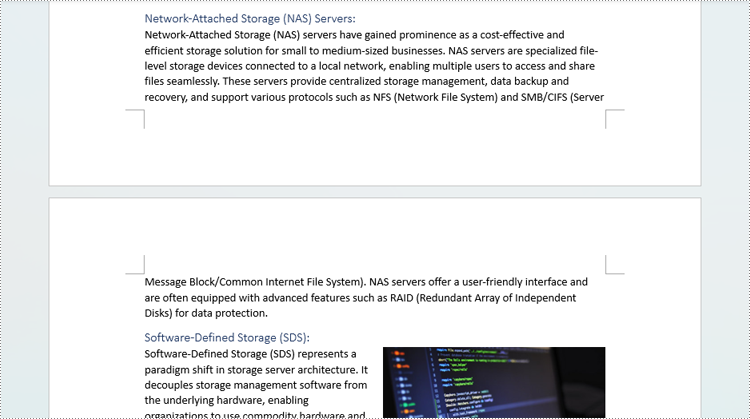This screenshot has height=419, width=750.
Task: Click the word "decouples" beside the image
Action: click(169, 385)
